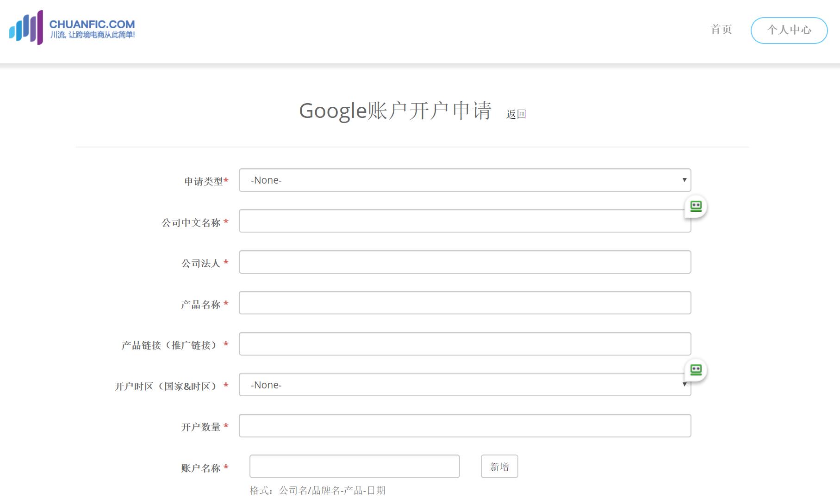This screenshot has width=840, height=504.
Task: Click the 格式：公司名/品牌名-产品-日期 hint text
Action: point(317,491)
